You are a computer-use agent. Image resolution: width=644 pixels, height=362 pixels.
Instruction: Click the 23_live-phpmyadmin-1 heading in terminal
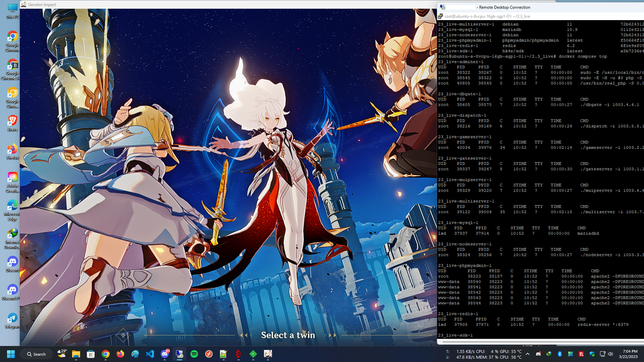[464, 265]
